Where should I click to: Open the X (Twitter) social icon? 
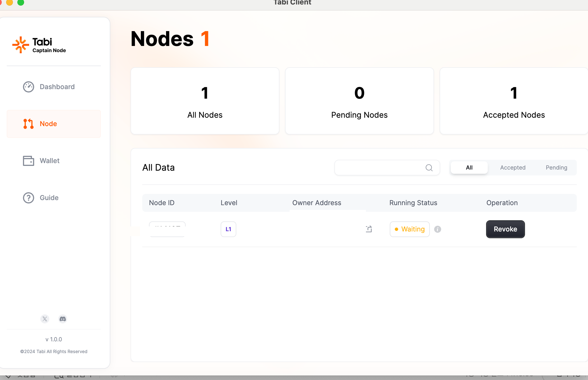(45, 319)
